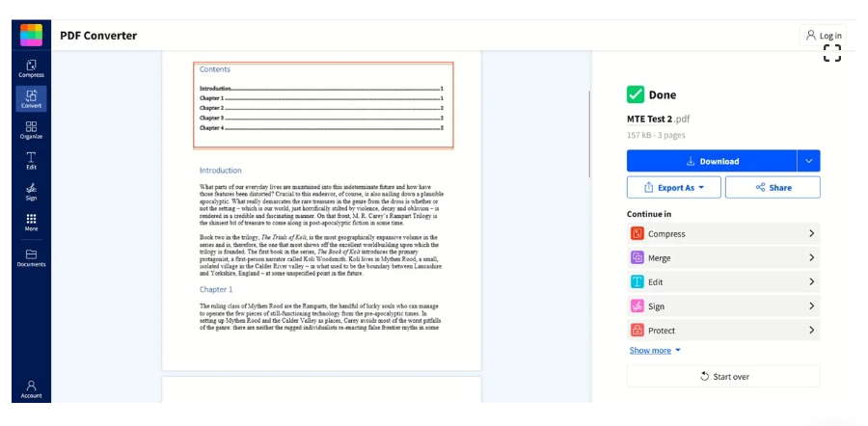Viewport: 868px width, 426px height.
Task: Select the Convert tool in sidebar
Action: 31,99
